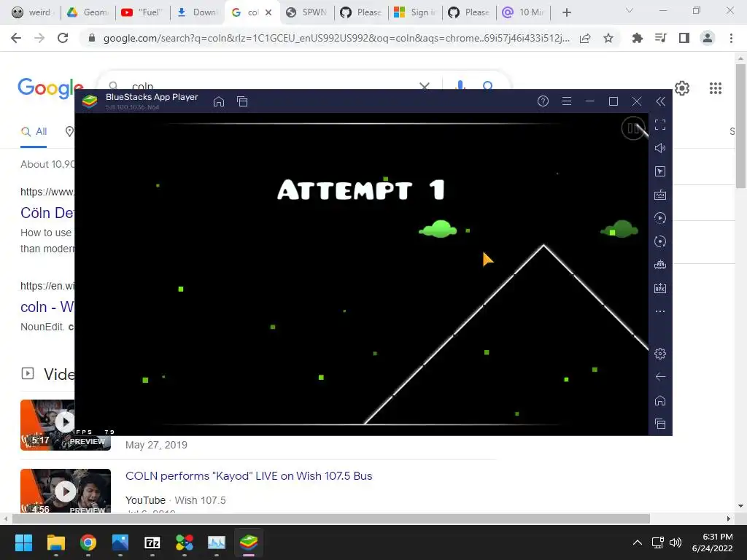Screen dimensions: 747x560
Task: Collapse the BlueStacks sidebar with double chevron
Action: [x=660, y=101]
